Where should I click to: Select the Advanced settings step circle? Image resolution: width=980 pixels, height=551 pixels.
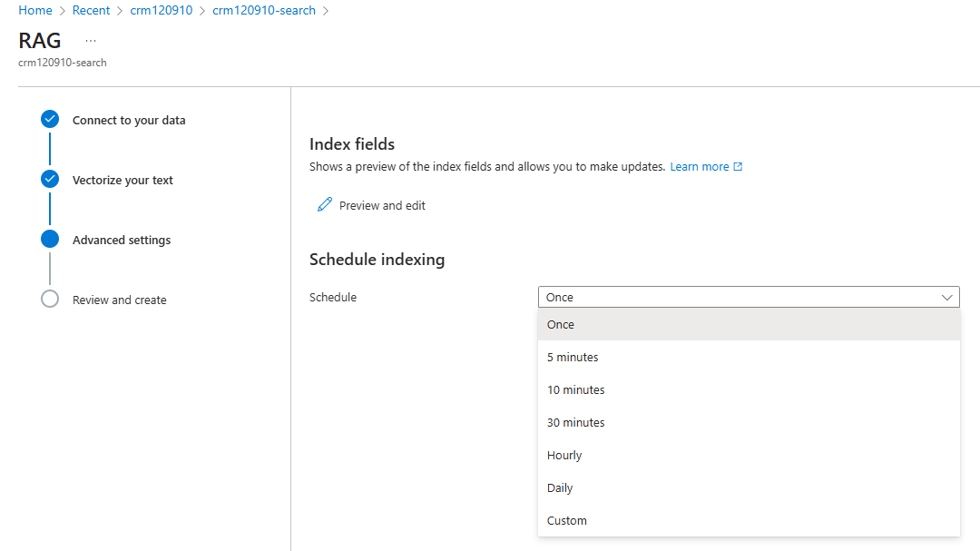point(50,239)
